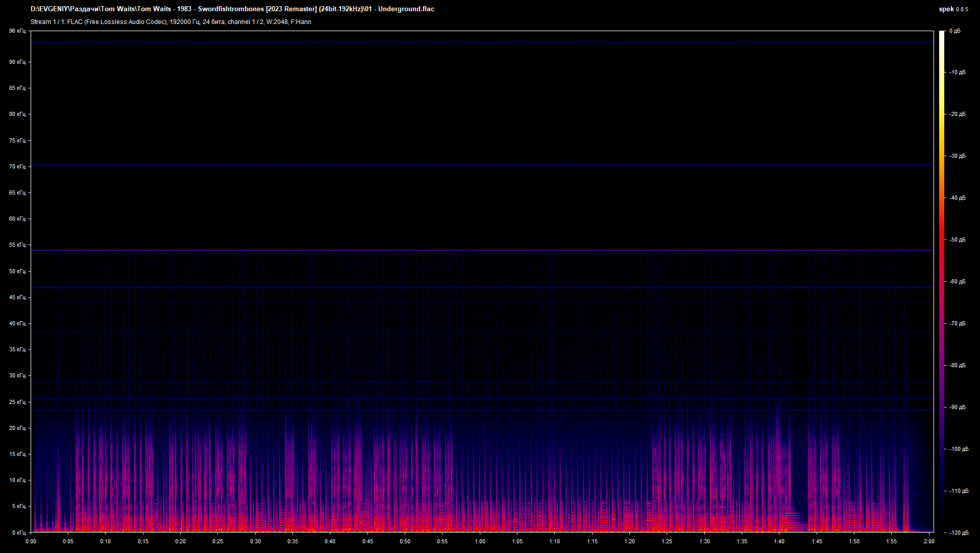The height and width of the screenshot is (553, 980).
Task: Click the file path title text
Action: pos(232,9)
